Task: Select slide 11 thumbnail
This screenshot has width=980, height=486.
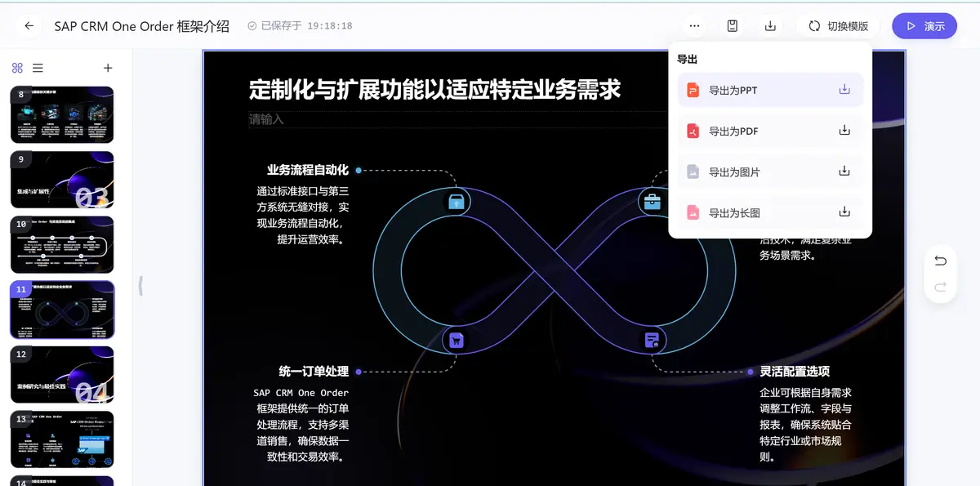Action: click(62, 310)
